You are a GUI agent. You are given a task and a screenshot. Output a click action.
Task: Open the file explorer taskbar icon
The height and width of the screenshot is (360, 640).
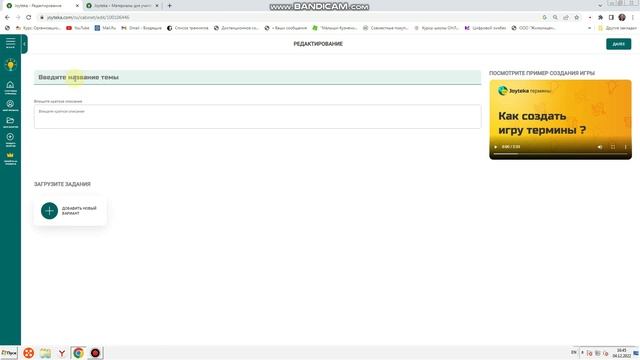click(45, 353)
